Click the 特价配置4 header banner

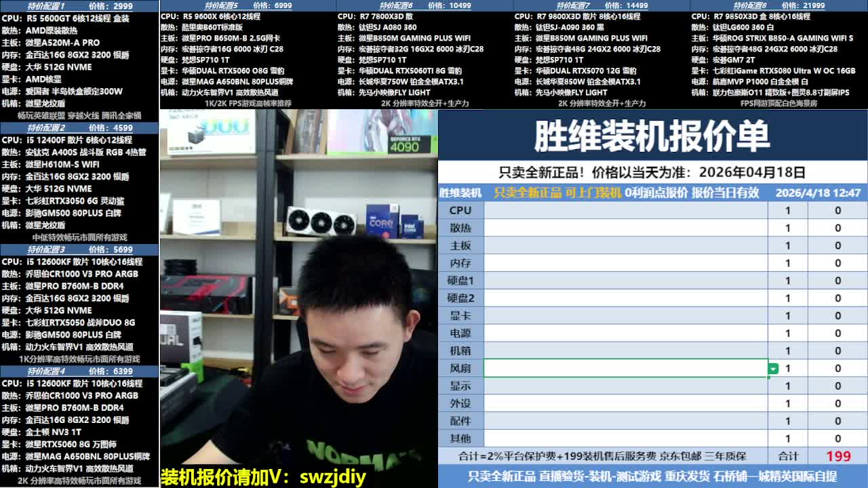[x=79, y=371]
